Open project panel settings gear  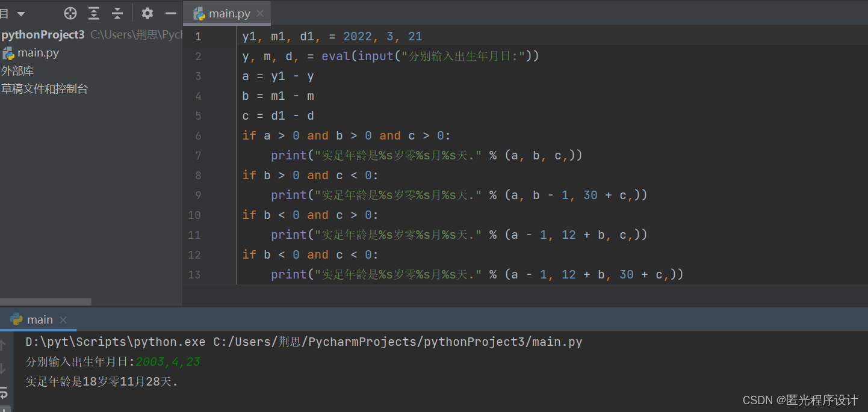pyautogui.click(x=147, y=13)
